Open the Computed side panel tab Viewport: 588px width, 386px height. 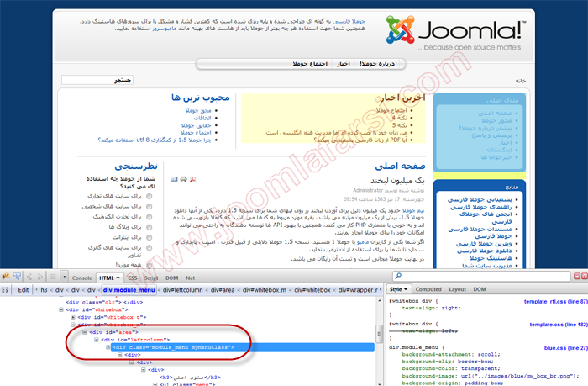coord(428,289)
